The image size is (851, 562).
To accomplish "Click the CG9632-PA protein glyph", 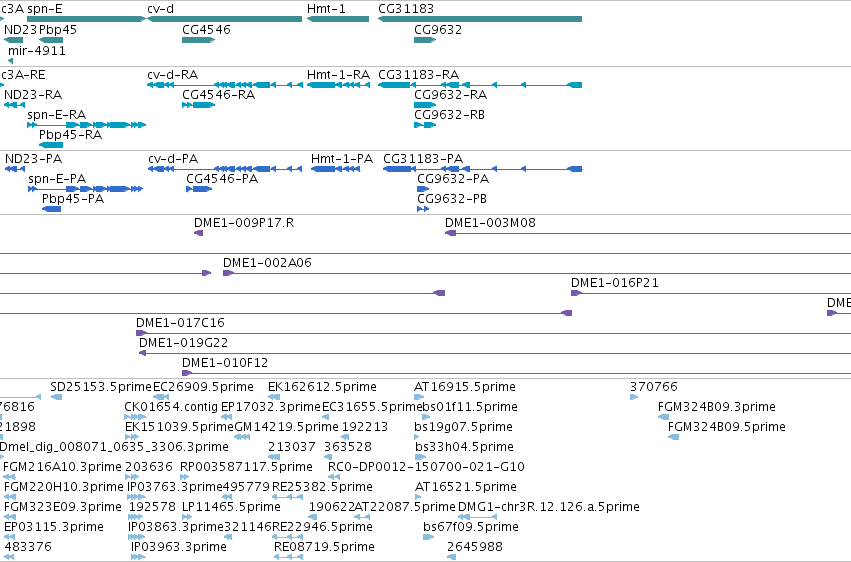I will [423, 189].
